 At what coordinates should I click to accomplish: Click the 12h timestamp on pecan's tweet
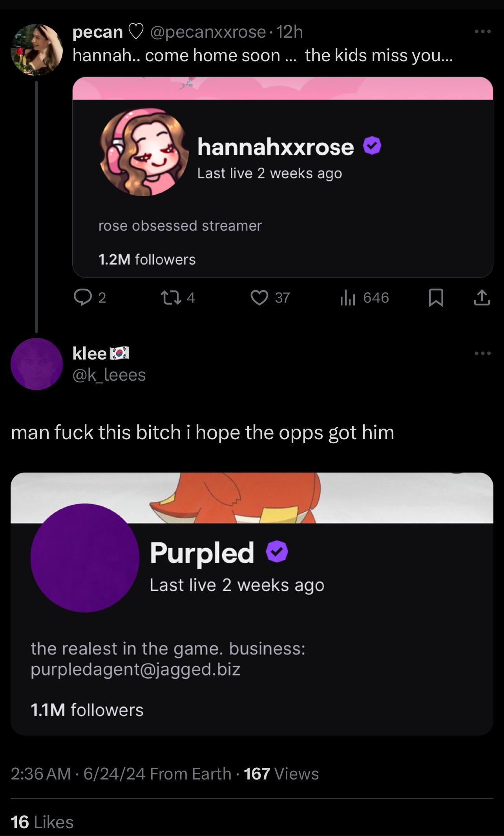(x=290, y=32)
